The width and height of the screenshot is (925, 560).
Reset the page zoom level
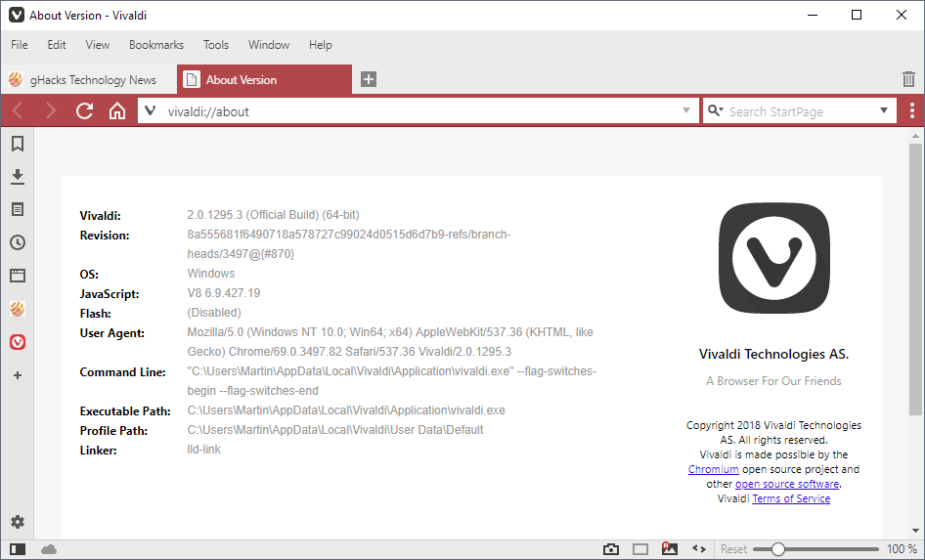point(733,549)
